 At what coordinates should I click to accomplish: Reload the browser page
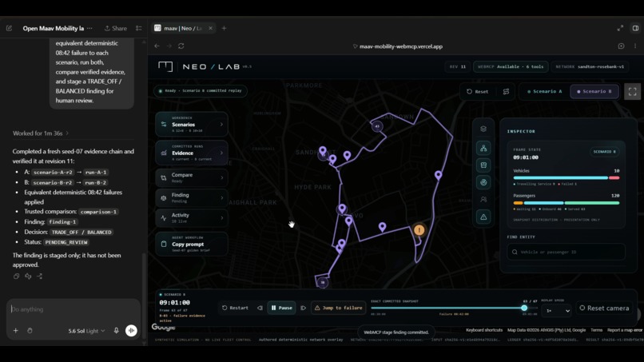coord(181,46)
